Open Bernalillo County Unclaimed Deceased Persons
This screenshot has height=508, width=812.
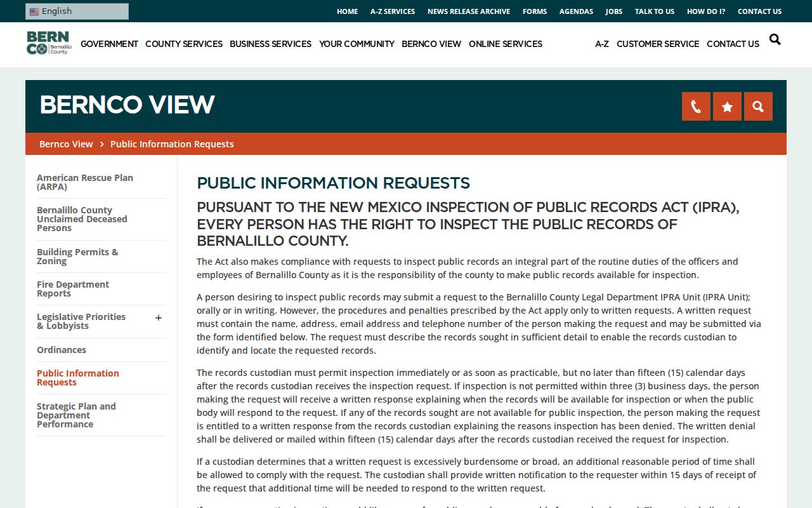tap(82, 219)
